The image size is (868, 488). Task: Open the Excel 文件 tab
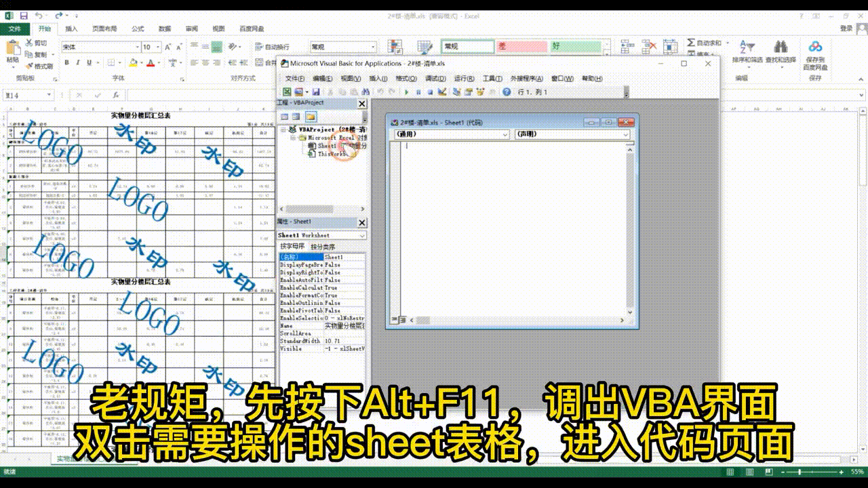click(x=14, y=28)
